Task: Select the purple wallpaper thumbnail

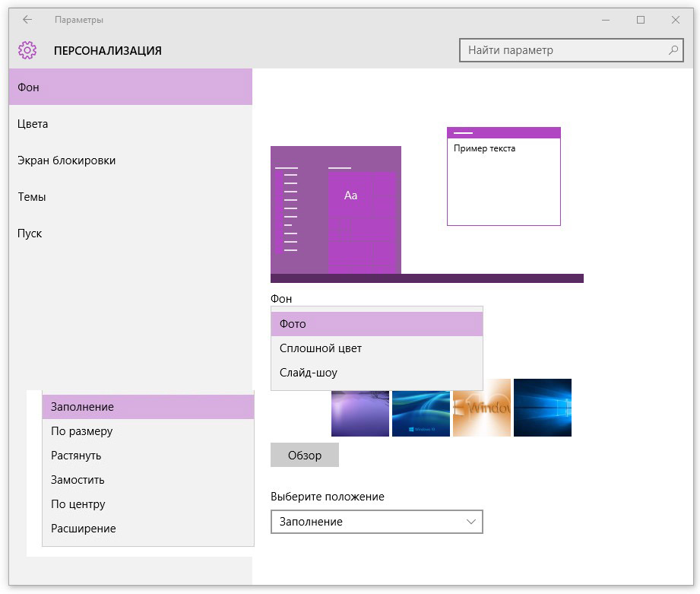Action: pyautogui.click(x=360, y=408)
